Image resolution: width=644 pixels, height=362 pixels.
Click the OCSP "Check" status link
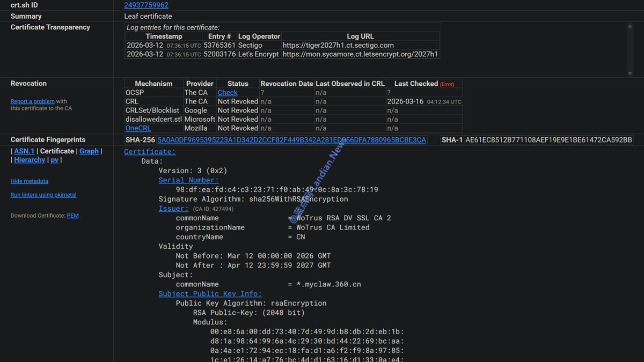click(228, 92)
